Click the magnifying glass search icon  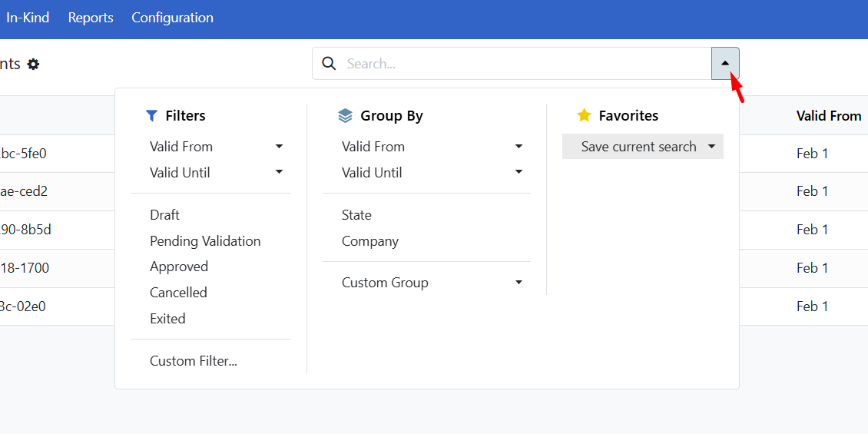pos(329,64)
